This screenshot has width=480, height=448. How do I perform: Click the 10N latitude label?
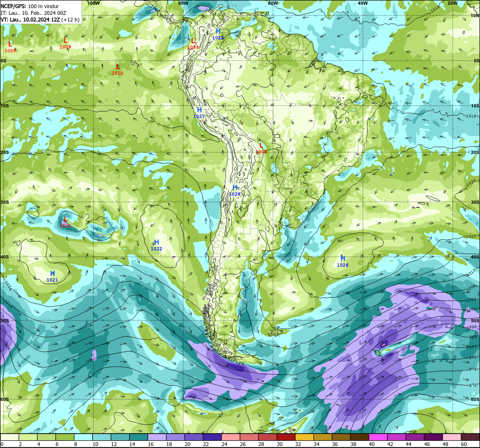pos(475,16)
